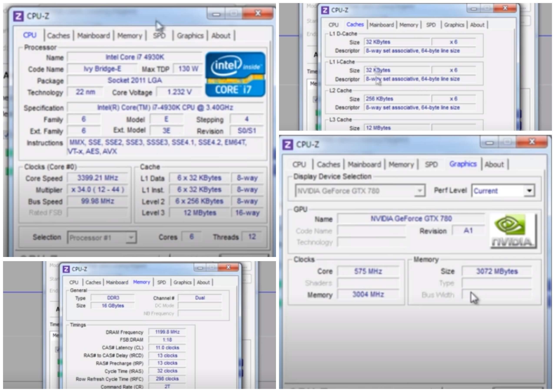Click the GPU memory Size value '3072 MBytes'
555x392 pixels.
point(497,271)
